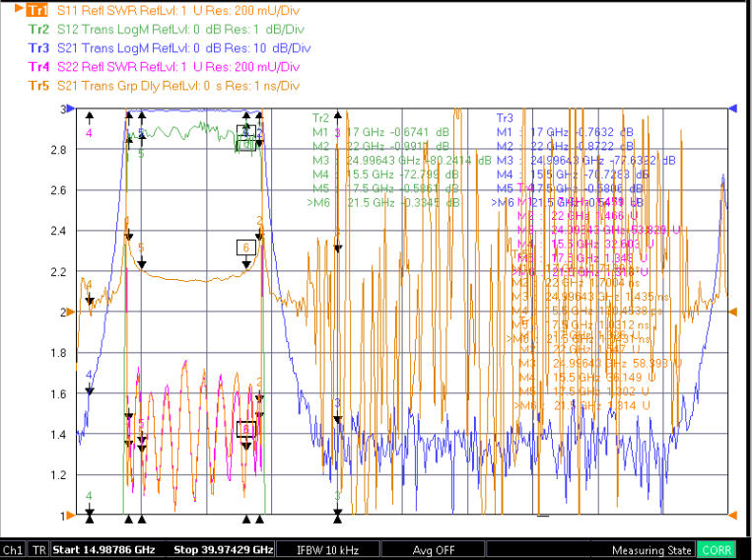Click active readout >M6 21.5 GHz 1.314 U
This screenshot has width=752, height=560.
[581, 406]
